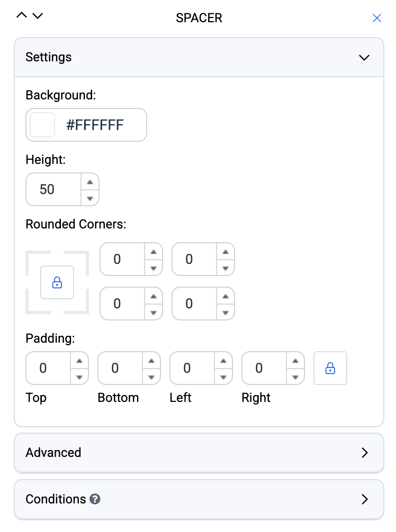The width and height of the screenshot is (396, 532).
Task: Click the Left padding field
Action: 192,368
